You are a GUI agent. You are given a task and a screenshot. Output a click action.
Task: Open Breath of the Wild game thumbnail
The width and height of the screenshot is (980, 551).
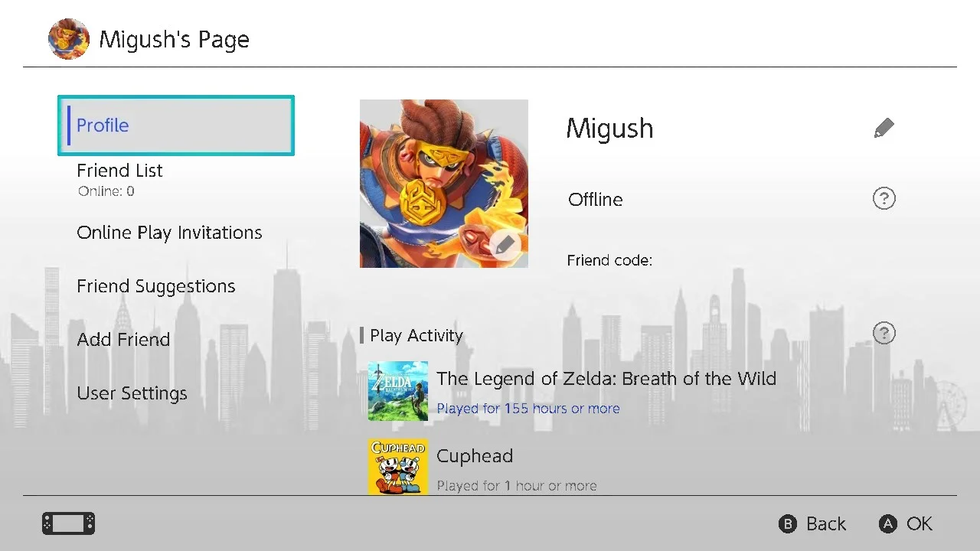398,391
